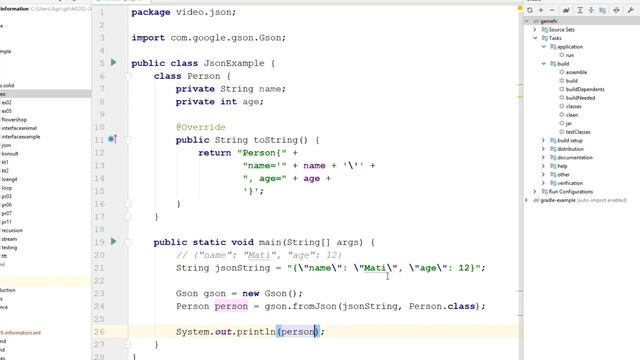Click 'Source Sets' label in Gradle panel
The width and height of the screenshot is (640, 360).
tap(561, 29)
